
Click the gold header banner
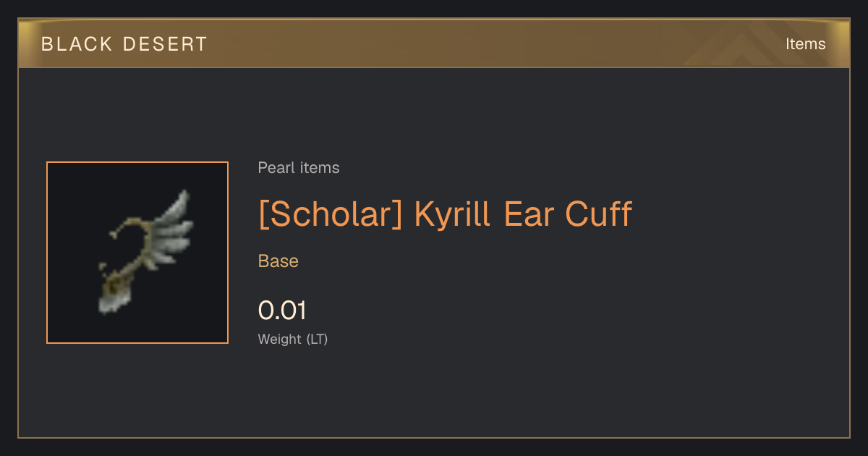point(434,43)
